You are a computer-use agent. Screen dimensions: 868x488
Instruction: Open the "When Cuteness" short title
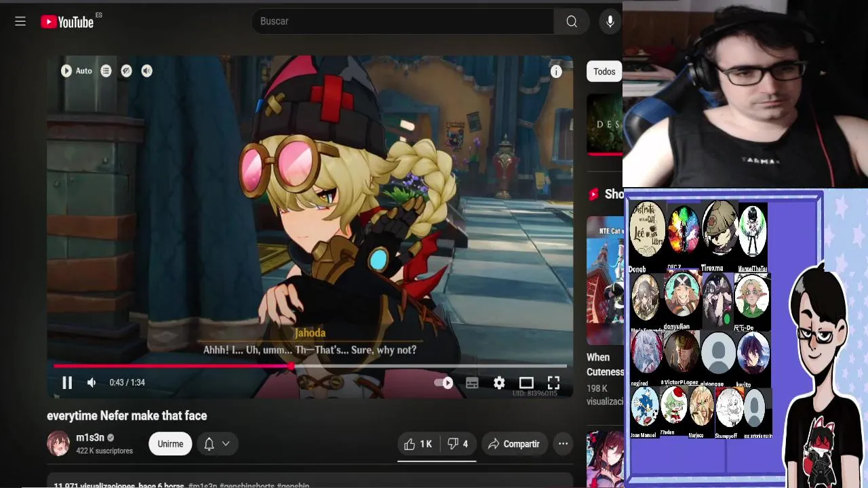(x=605, y=365)
